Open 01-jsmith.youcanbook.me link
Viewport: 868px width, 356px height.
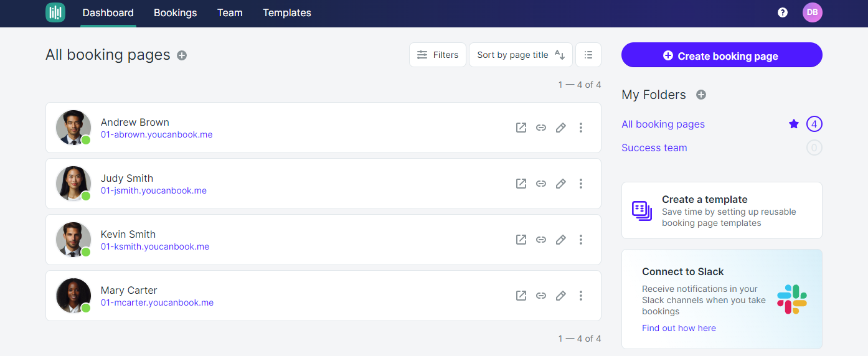point(154,190)
